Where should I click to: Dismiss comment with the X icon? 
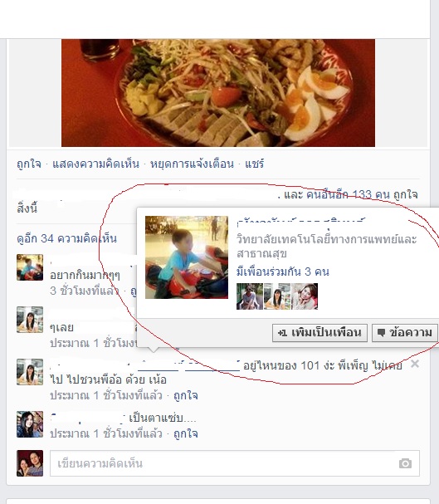click(x=415, y=364)
